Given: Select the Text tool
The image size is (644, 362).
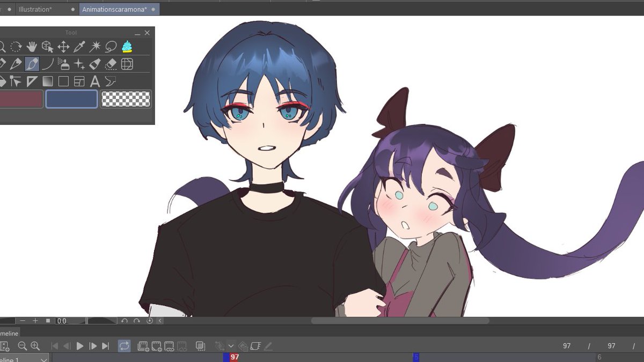Looking at the screenshot, I should (x=95, y=82).
